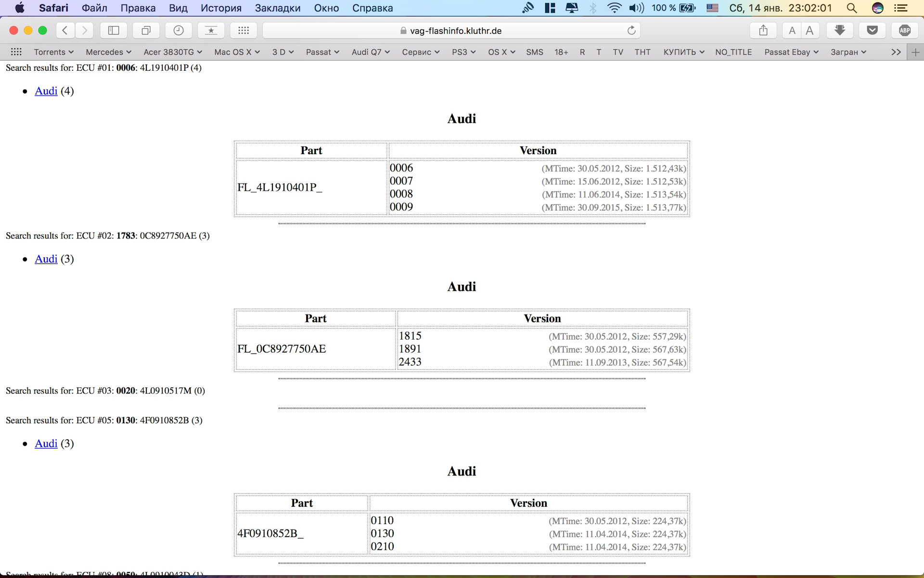Expand Passat bookmarks folder
Image resolution: width=924 pixels, height=578 pixels.
click(322, 52)
